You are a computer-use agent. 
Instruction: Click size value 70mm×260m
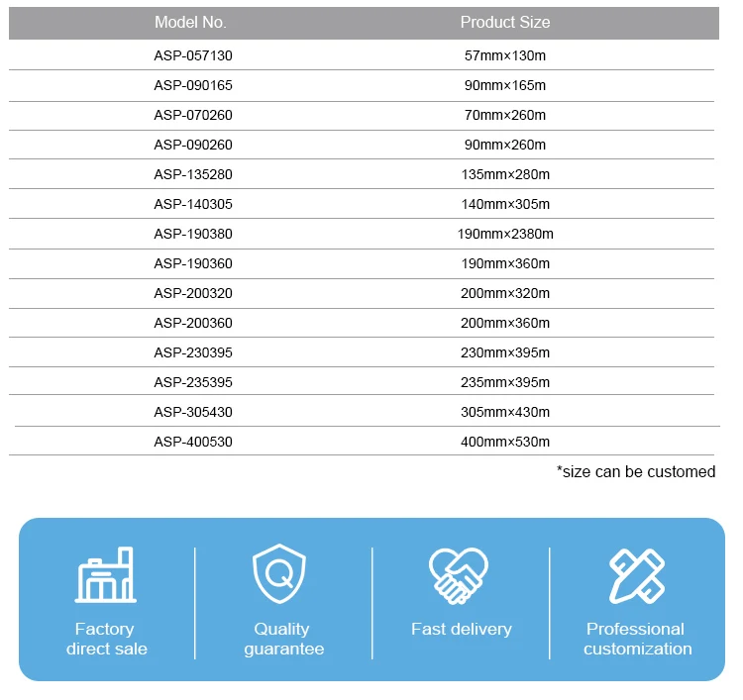505,115
